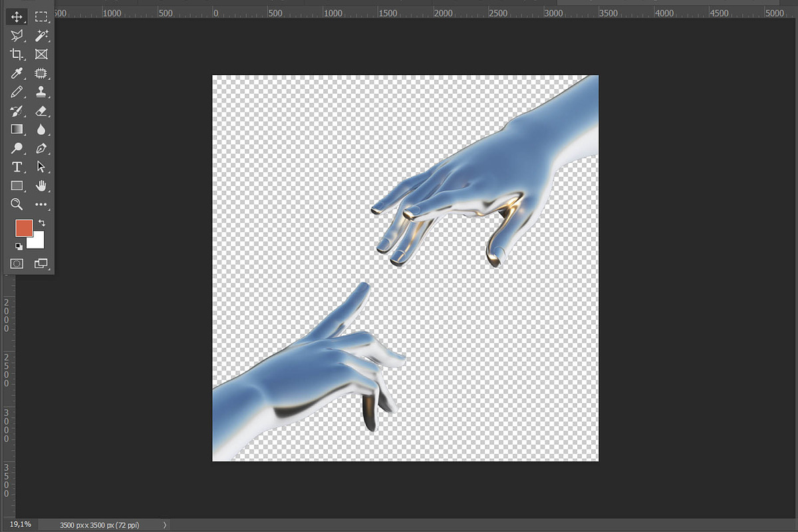The height and width of the screenshot is (532, 798).
Task: Open the Edit Toolbar three-dots menu
Action: point(41,204)
